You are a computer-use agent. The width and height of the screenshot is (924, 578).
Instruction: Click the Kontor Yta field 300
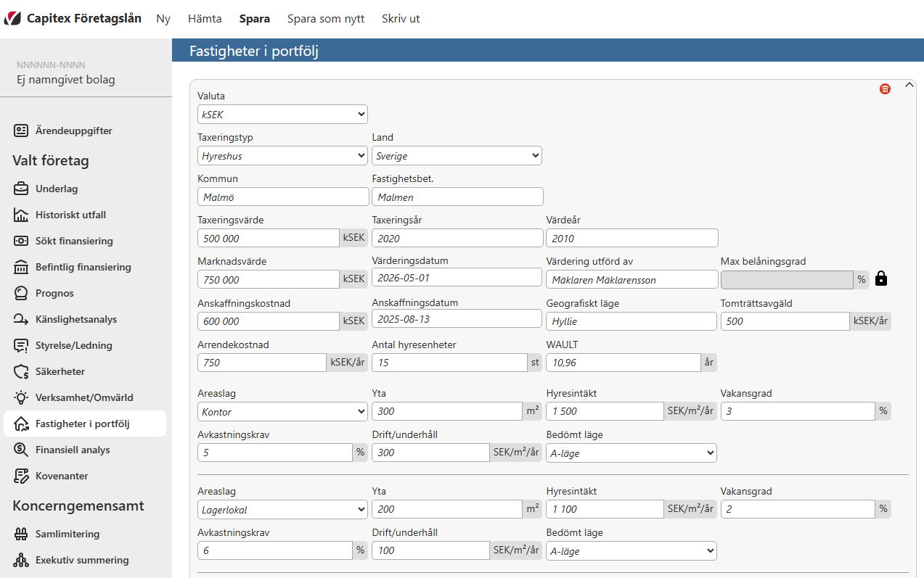[448, 411]
